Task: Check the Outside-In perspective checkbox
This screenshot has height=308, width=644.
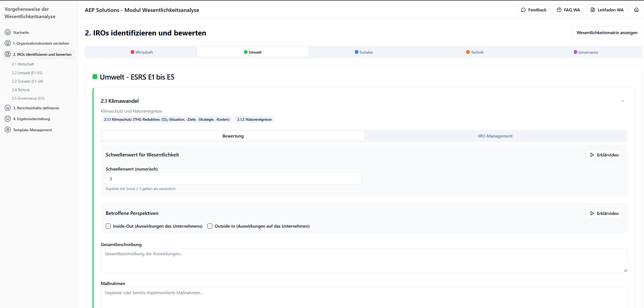Action: click(210, 226)
